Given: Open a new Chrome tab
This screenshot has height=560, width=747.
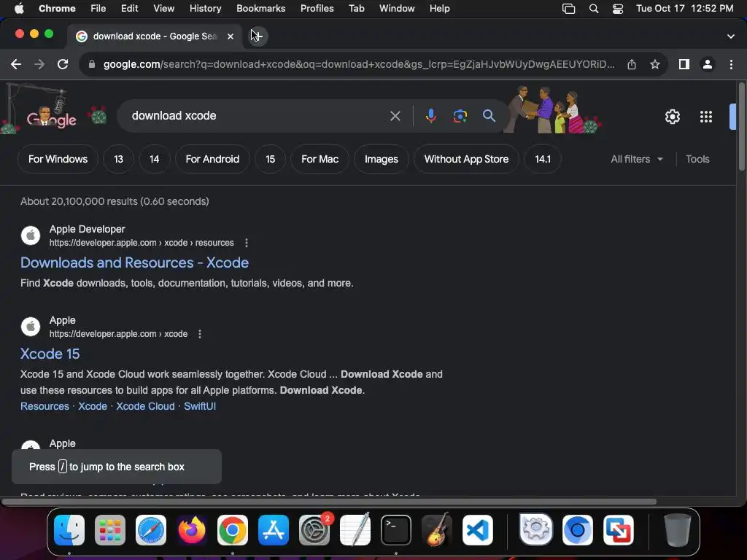Looking at the screenshot, I should [x=258, y=36].
